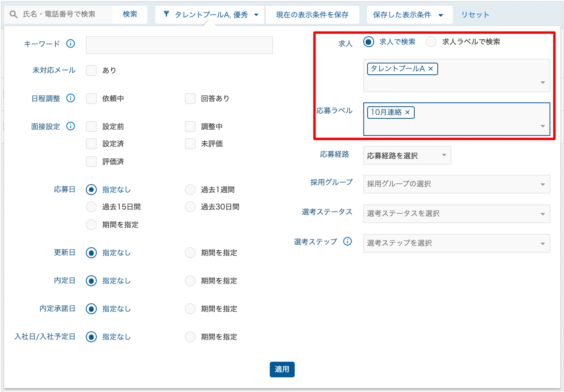Click 現在の表示条件を保存 button
This screenshot has height=392, width=564.
pos(312,15)
